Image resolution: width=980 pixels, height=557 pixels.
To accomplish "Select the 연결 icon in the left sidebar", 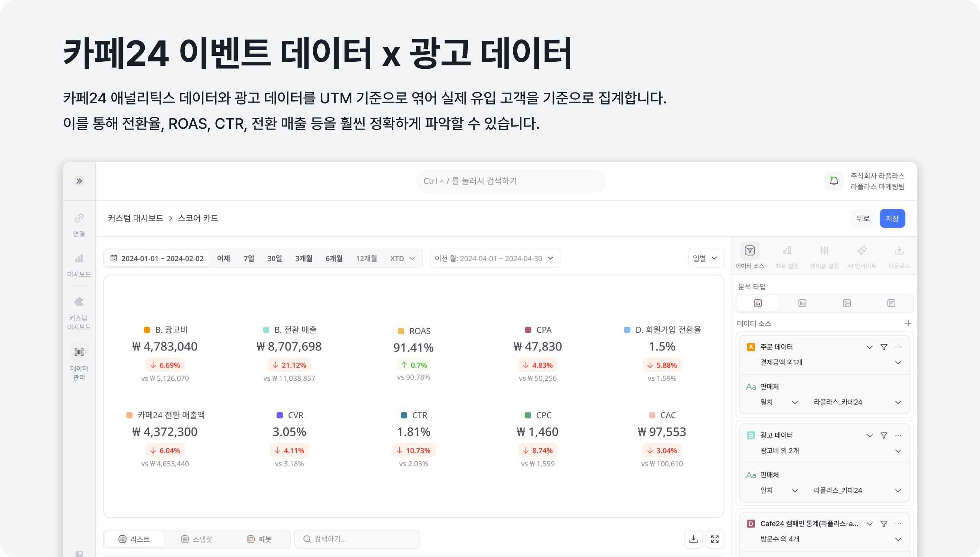I will [x=79, y=218].
